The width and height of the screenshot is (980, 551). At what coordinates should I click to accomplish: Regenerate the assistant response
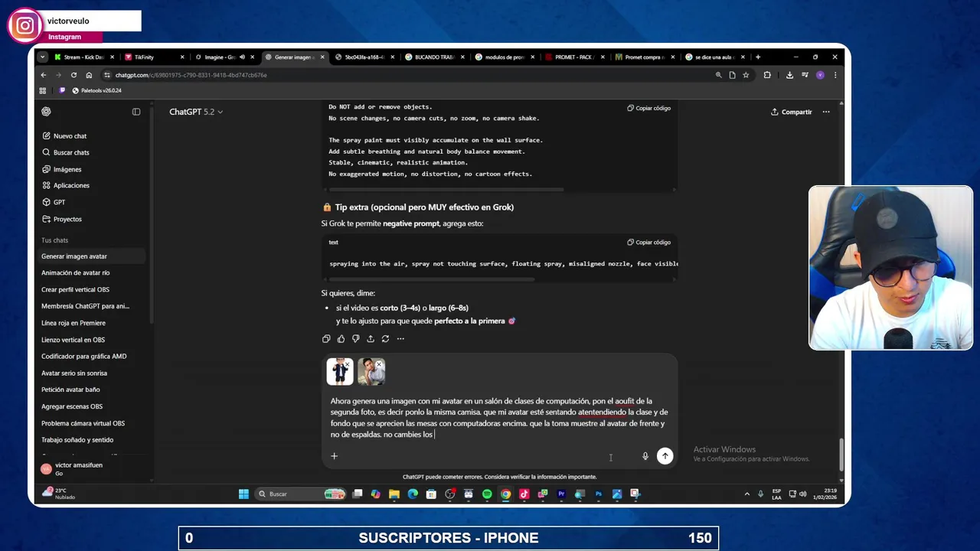point(385,338)
